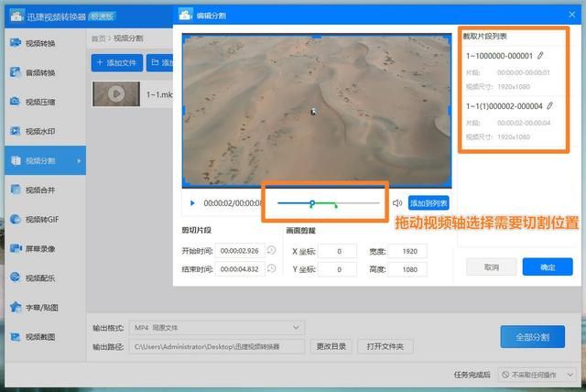Image resolution: width=586 pixels, height=392 pixels.
Task: Click the Y 坐标 input field
Action: click(338, 269)
